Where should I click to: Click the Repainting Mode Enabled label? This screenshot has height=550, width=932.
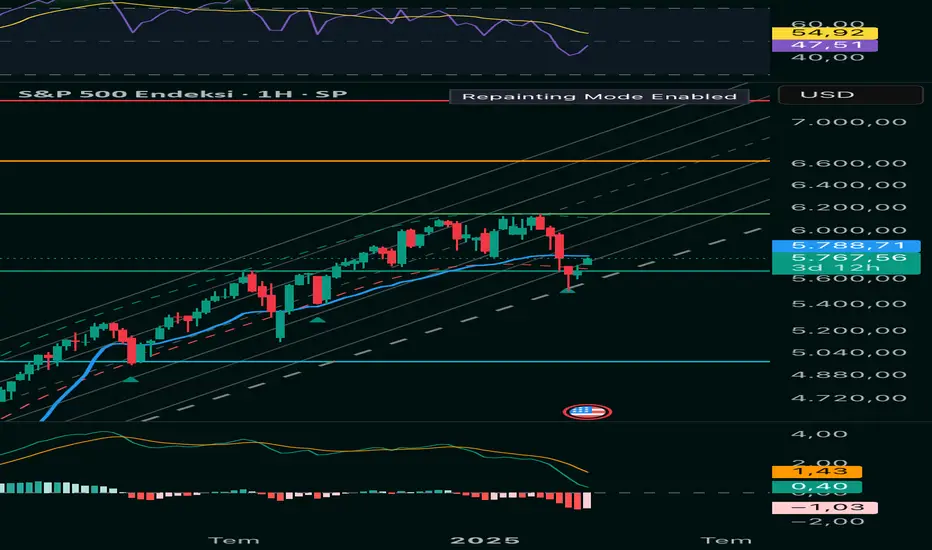(599, 96)
